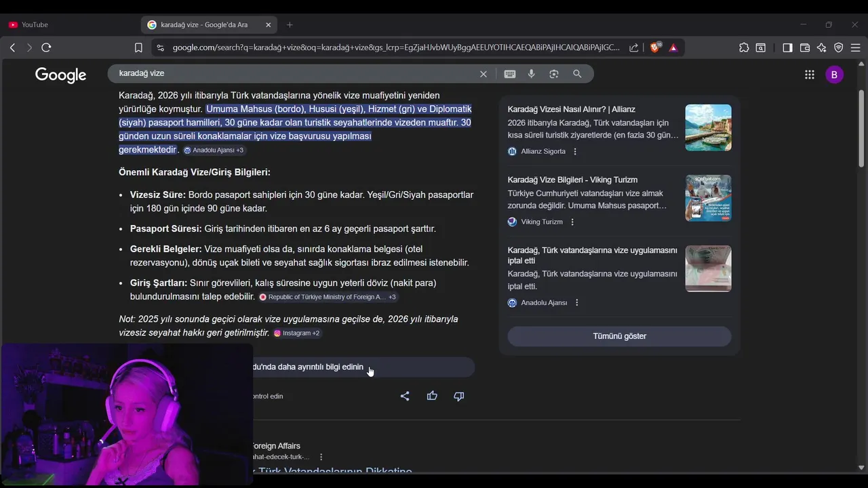The width and height of the screenshot is (868, 488).
Task: Click the page vertical scrollbar thumb
Action: point(861,127)
